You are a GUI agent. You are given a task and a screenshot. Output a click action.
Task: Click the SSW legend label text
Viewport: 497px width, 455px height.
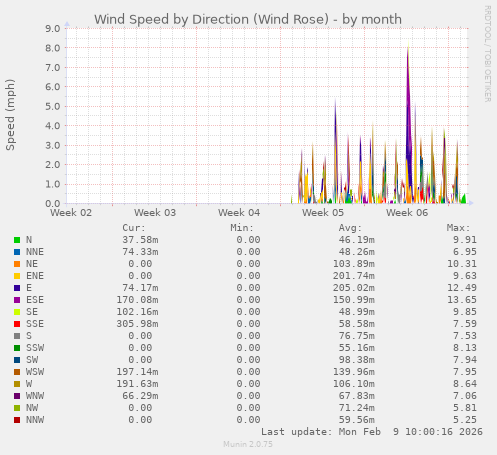click(x=35, y=348)
